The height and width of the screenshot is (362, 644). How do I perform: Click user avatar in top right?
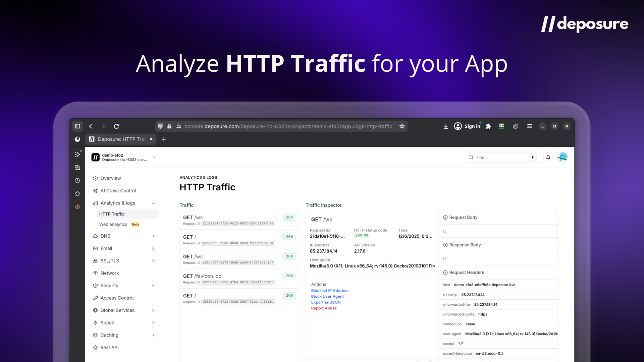pos(562,157)
